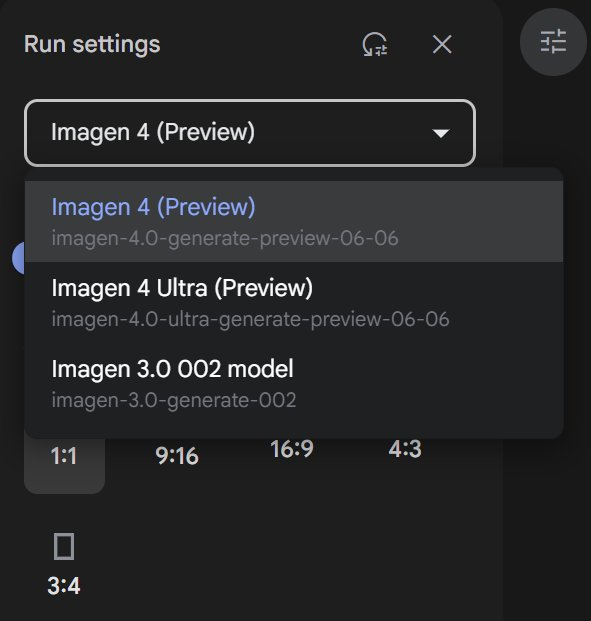Collapse the model dropdown using its arrow
Image resolution: width=591 pixels, height=621 pixels.
coord(441,133)
